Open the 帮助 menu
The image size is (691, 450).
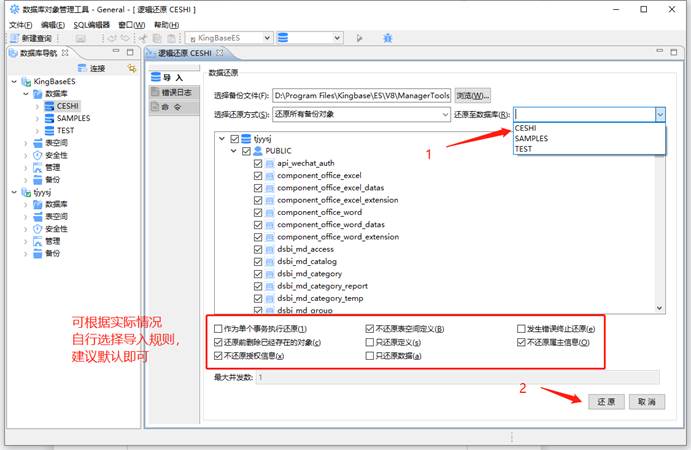[166, 25]
